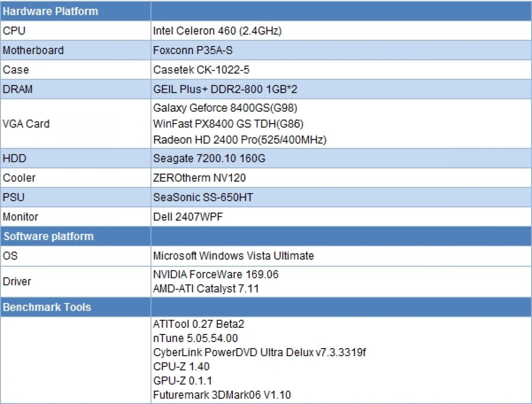
Task: Click the 'Monitor' label
Action: tap(20, 217)
